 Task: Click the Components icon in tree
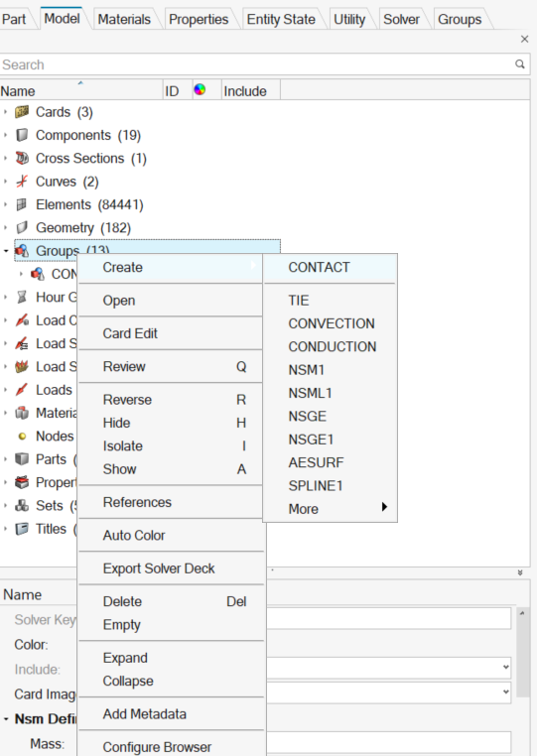[x=22, y=135]
